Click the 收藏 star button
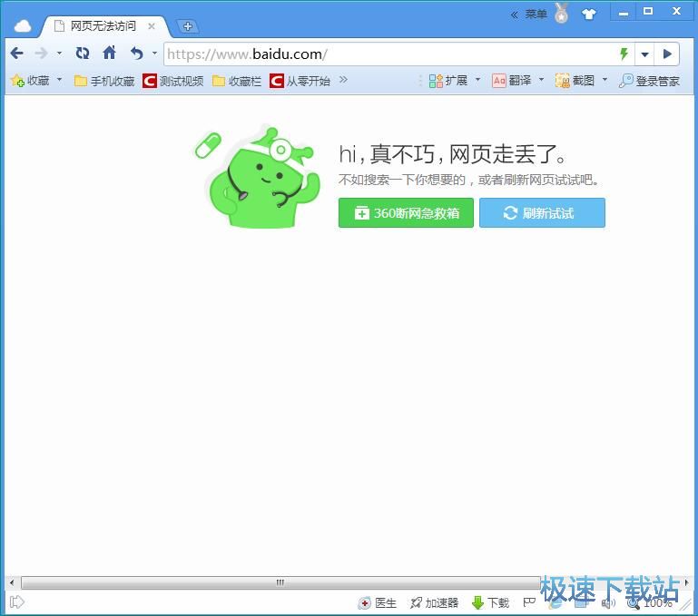 [30, 81]
